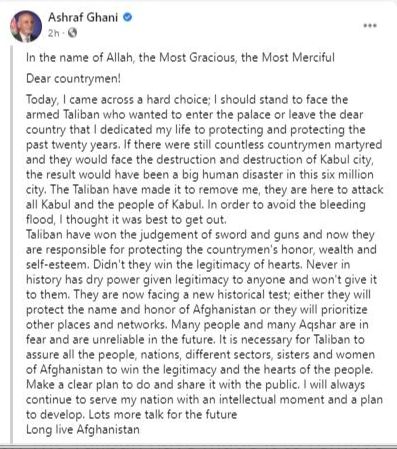Click the closing line 'Long live Afghanistan'
The height and width of the screenshot is (449, 397).
coord(83,429)
